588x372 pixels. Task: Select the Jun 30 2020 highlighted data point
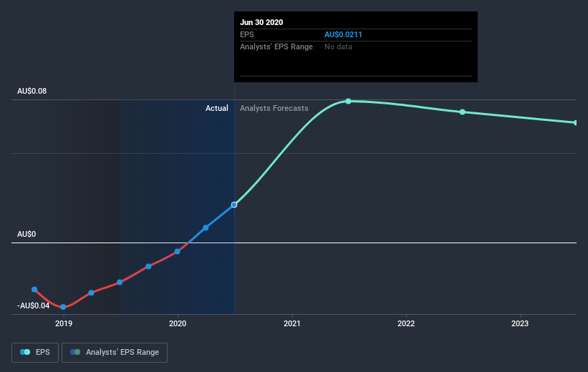pyautogui.click(x=234, y=205)
